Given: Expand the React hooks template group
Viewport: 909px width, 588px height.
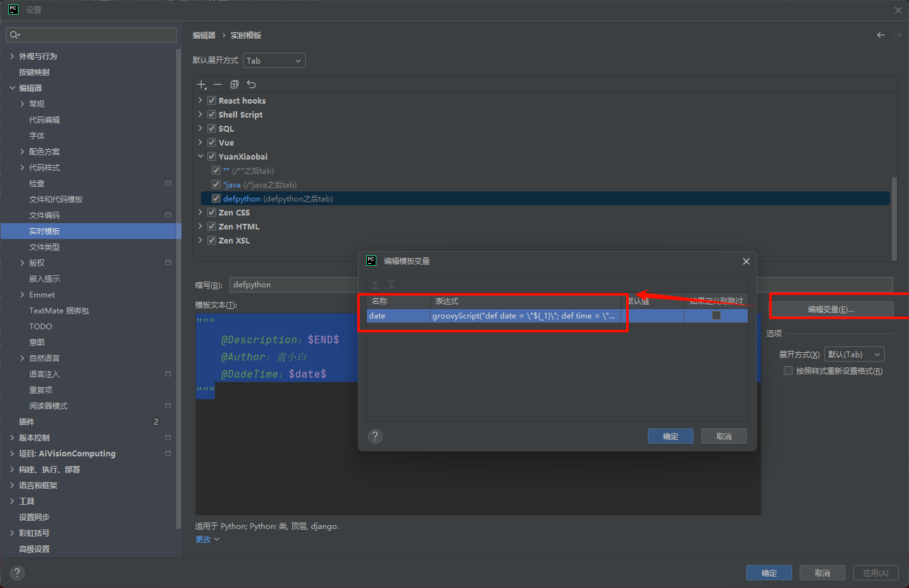Looking at the screenshot, I should tap(200, 100).
